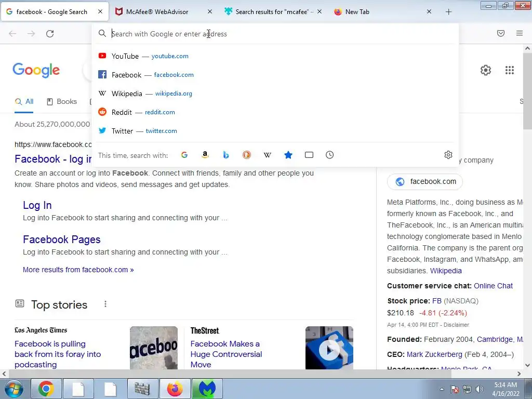Open the FB stock ticker link
This screenshot has height=399, width=532.
pyautogui.click(x=437, y=301)
